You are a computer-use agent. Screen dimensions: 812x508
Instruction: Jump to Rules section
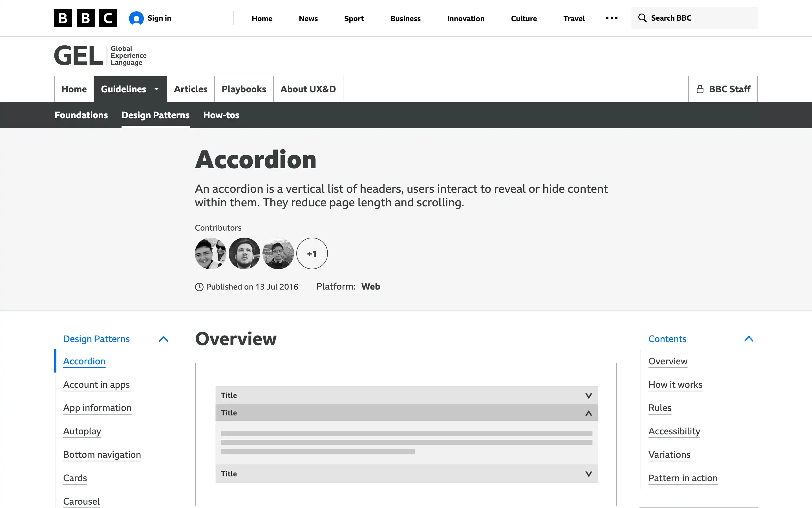tap(660, 408)
